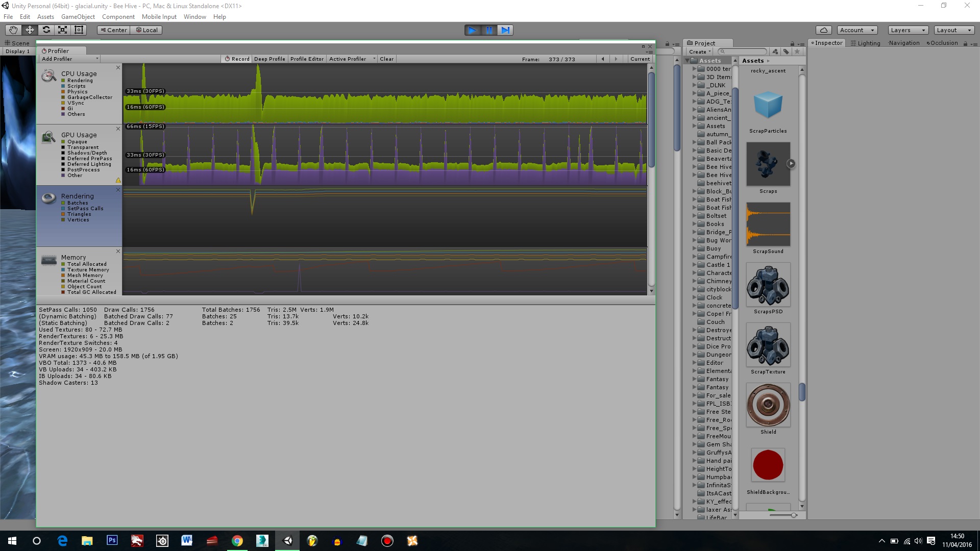Collapse the Assets root folder
The image size is (980, 551).
point(688,61)
